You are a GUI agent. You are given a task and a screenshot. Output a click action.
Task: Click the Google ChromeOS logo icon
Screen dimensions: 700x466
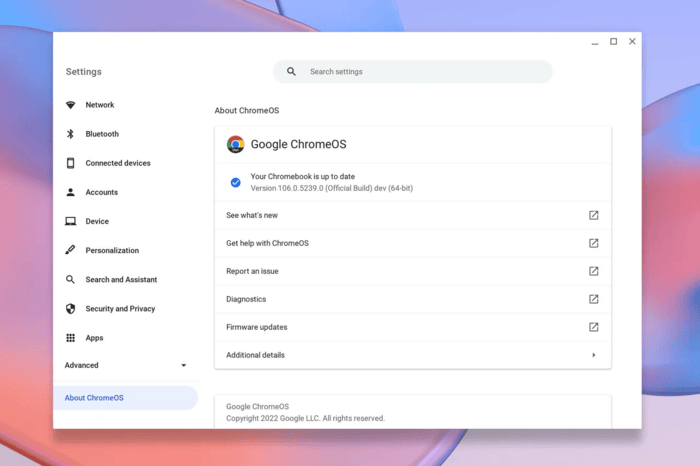235,144
